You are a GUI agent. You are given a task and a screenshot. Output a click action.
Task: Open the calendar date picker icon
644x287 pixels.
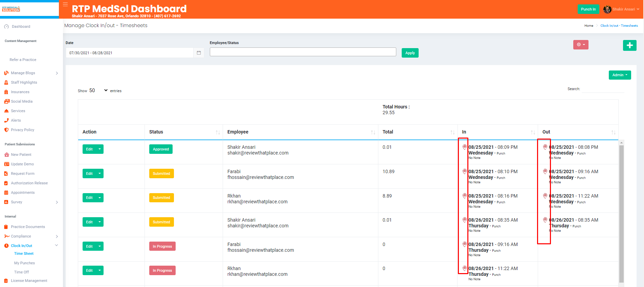[199, 53]
